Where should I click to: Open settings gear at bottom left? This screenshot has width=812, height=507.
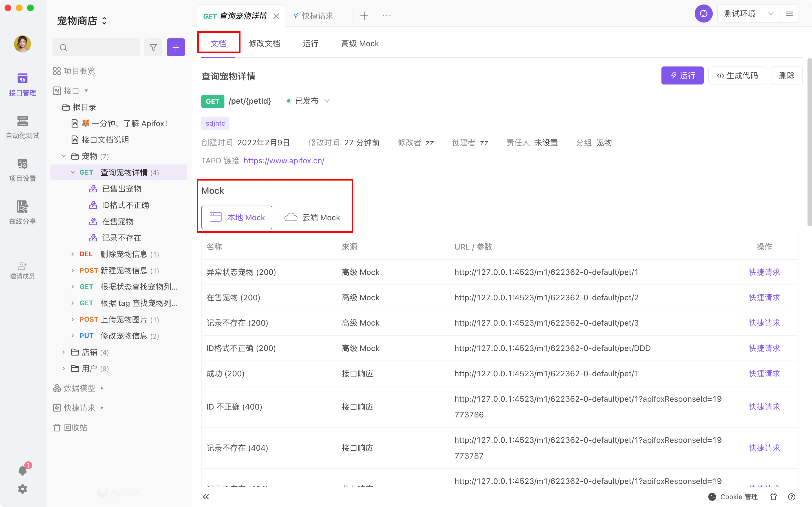coord(22,489)
